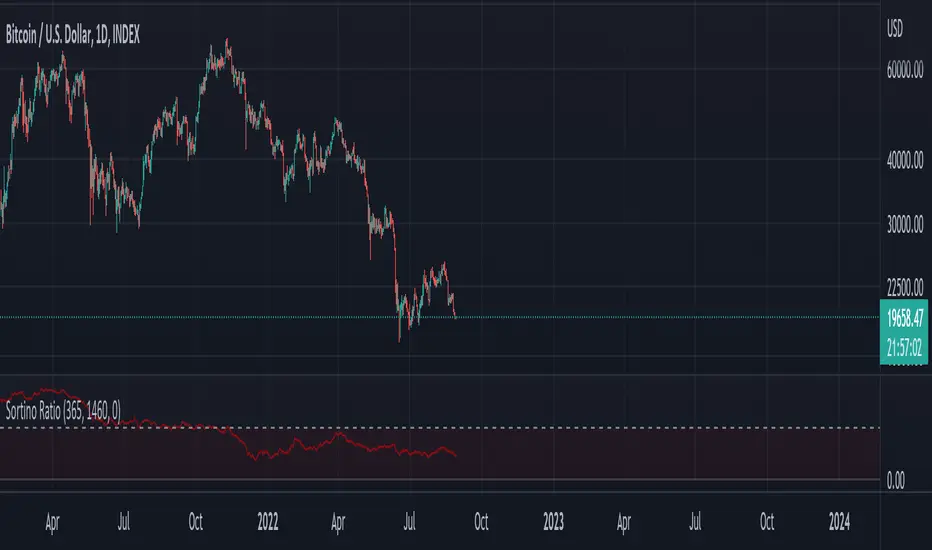932x550 pixels.
Task: Click the Apr label just after 2023
Action: tap(624, 521)
